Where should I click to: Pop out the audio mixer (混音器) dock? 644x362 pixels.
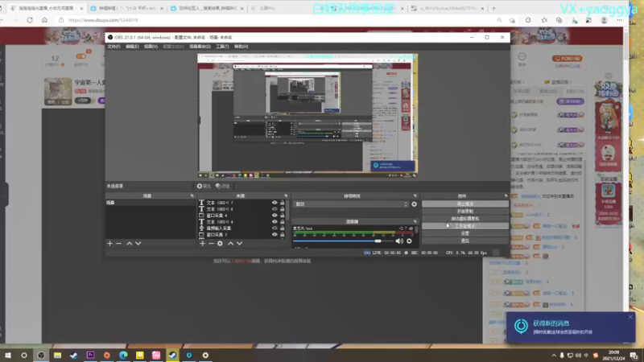point(415,221)
